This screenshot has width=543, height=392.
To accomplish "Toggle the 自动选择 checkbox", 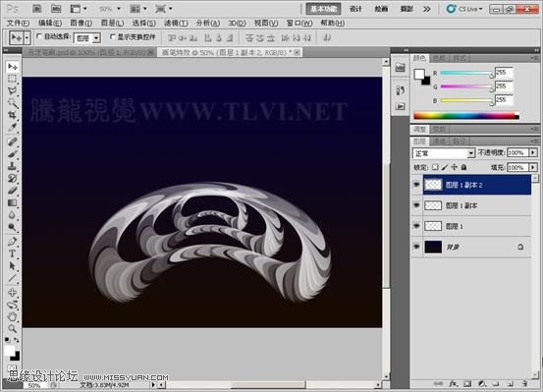I will click(x=39, y=36).
